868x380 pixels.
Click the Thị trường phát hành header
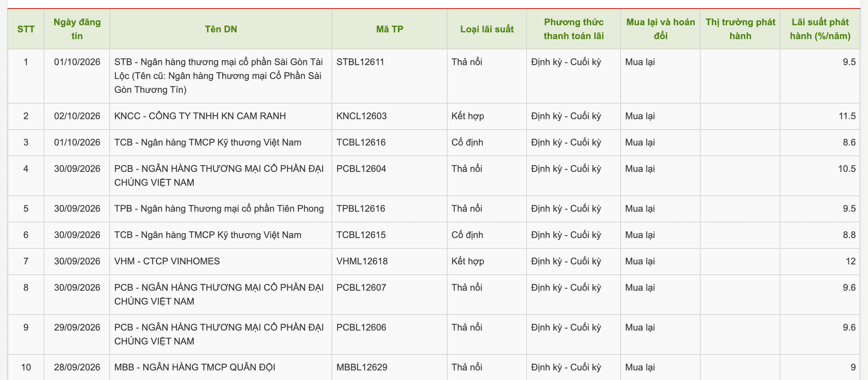click(x=740, y=29)
